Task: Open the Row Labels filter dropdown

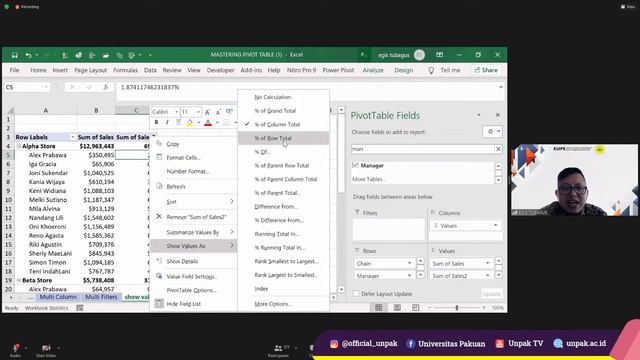Action: (x=73, y=137)
